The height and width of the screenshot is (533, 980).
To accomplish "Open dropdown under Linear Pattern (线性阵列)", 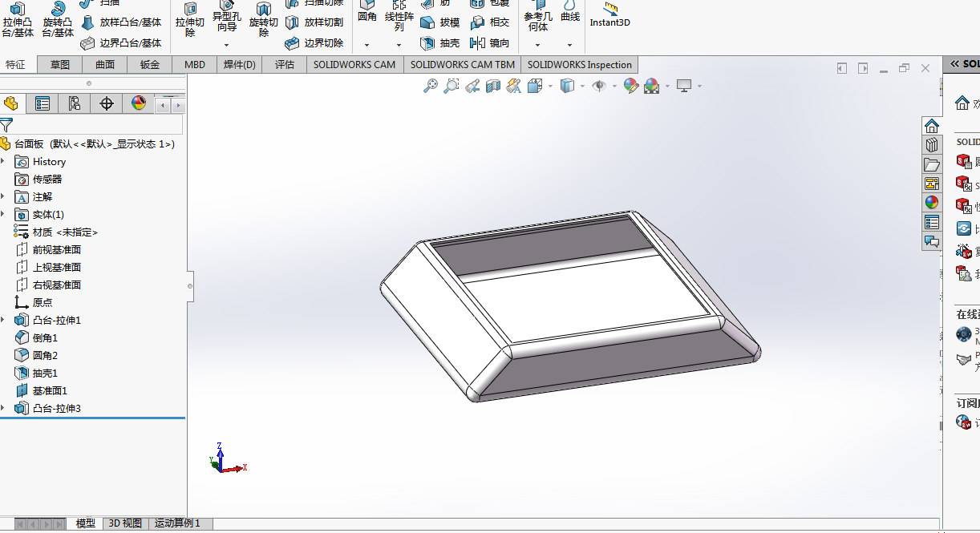I will tap(399, 46).
